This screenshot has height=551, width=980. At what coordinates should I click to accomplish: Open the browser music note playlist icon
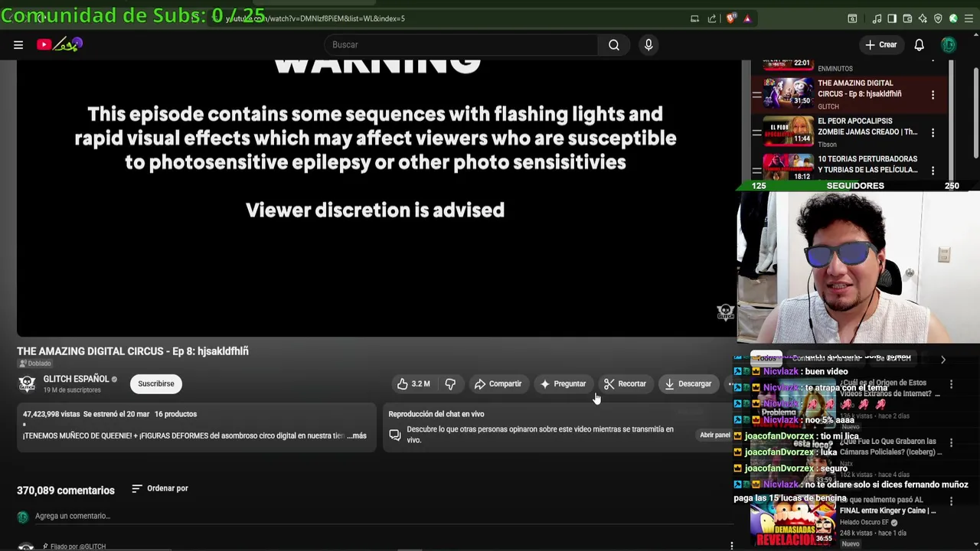pyautogui.click(x=877, y=18)
